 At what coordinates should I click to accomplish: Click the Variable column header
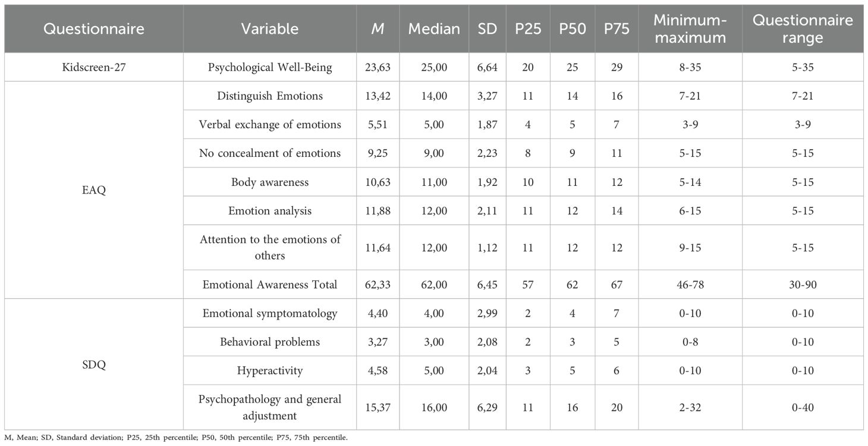click(270, 29)
